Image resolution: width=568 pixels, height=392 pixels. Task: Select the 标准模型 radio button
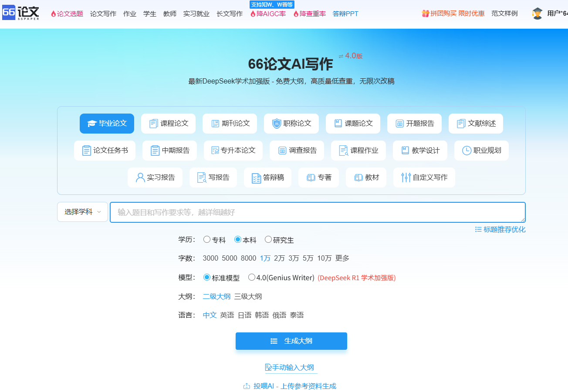[207, 277]
